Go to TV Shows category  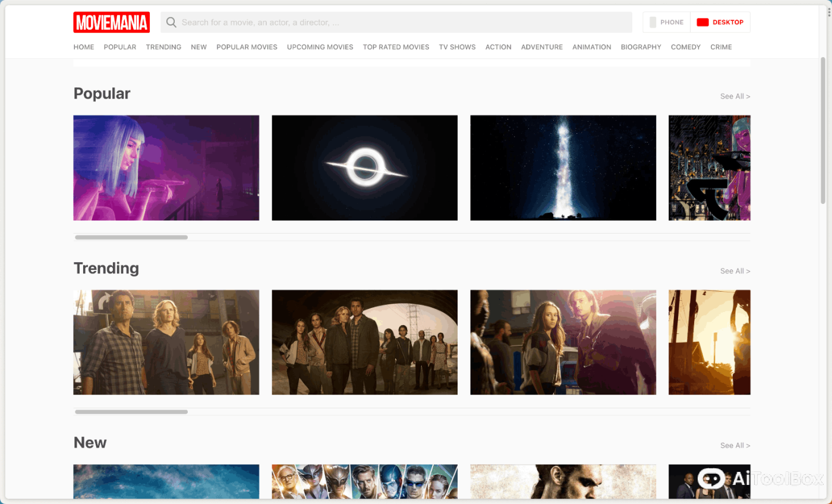click(457, 47)
